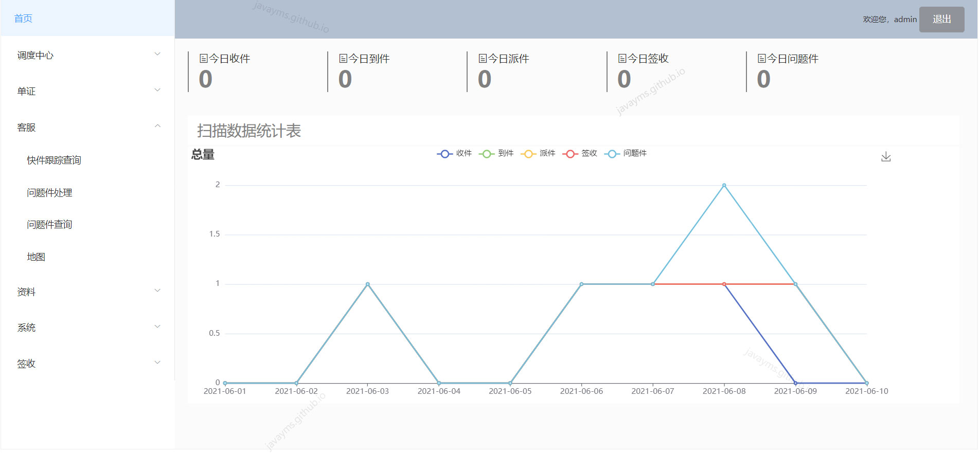Click the 今日收件 count value
980x453 pixels.
pyautogui.click(x=205, y=79)
